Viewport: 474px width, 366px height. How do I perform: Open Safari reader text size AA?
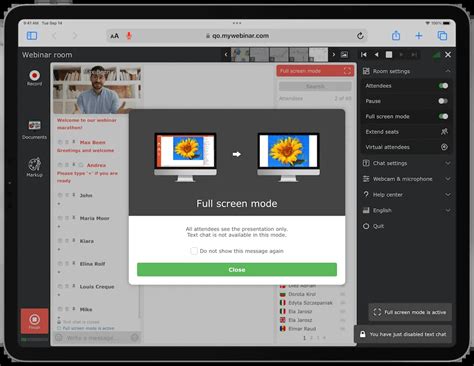pyautogui.click(x=114, y=36)
